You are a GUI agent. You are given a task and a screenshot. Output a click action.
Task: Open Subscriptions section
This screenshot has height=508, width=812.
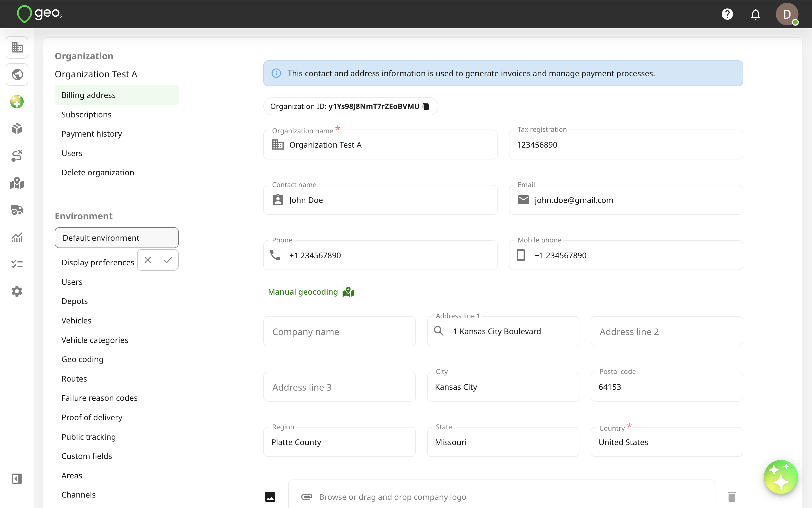(86, 115)
